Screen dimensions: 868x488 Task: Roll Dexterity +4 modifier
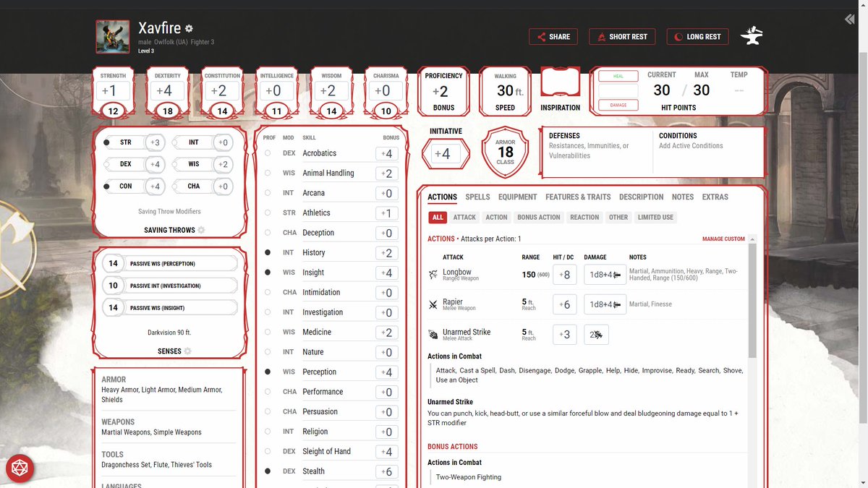tap(168, 90)
